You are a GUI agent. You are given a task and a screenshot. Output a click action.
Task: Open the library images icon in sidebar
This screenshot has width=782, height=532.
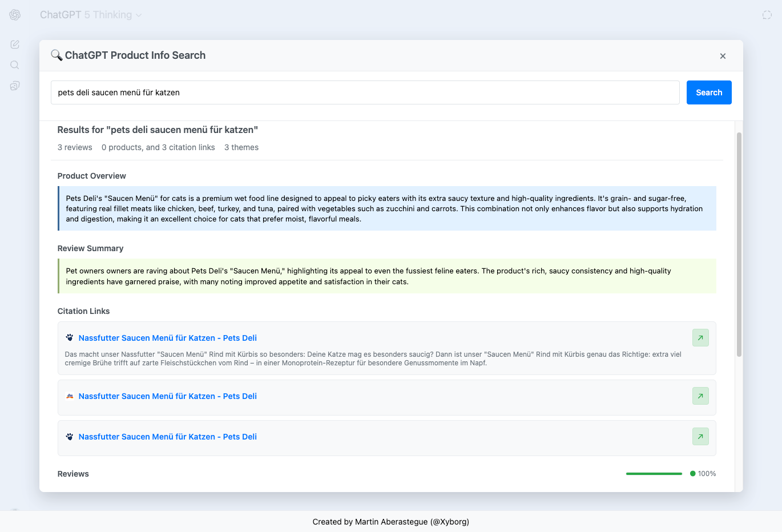tap(15, 86)
